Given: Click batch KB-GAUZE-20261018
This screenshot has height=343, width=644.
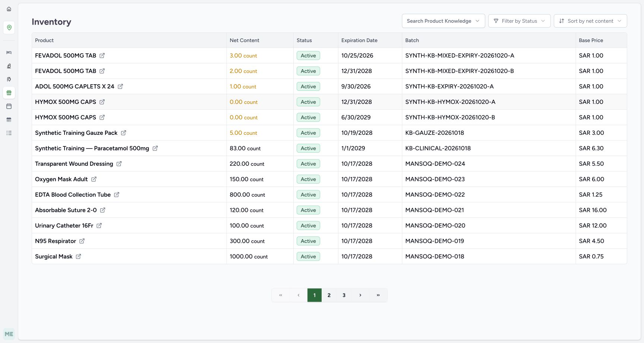Looking at the screenshot, I should [x=435, y=133].
